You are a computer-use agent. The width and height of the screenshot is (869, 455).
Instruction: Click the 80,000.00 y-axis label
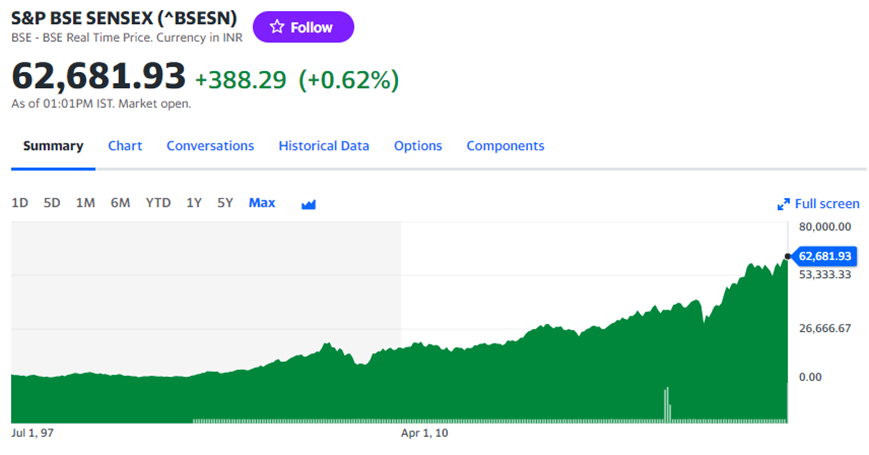(x=825, y=227)
